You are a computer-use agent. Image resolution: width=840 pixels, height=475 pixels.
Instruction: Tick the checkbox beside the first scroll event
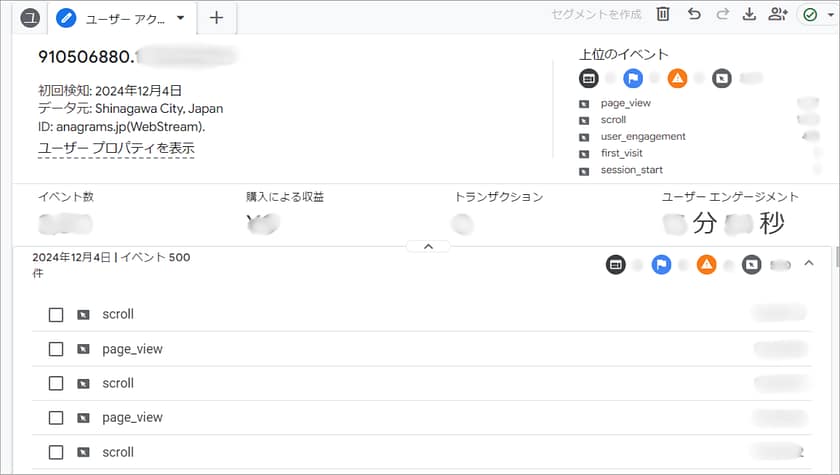56,315
